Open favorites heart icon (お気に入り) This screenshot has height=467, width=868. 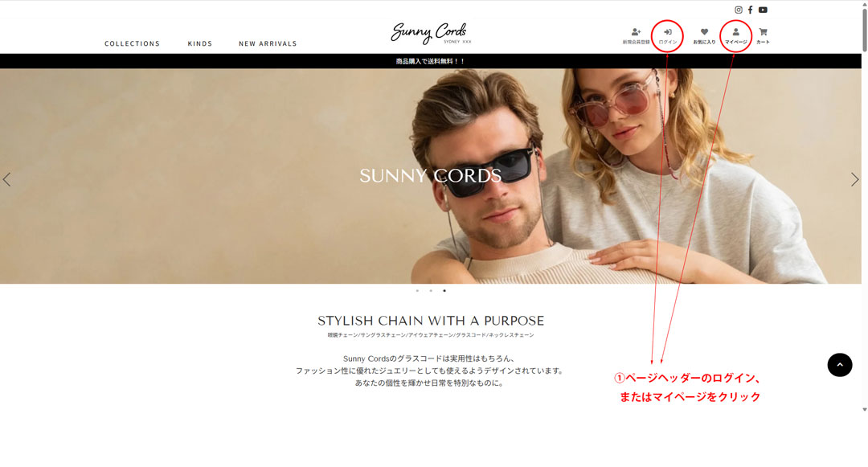pyautogui.click(x=704, y=36)
